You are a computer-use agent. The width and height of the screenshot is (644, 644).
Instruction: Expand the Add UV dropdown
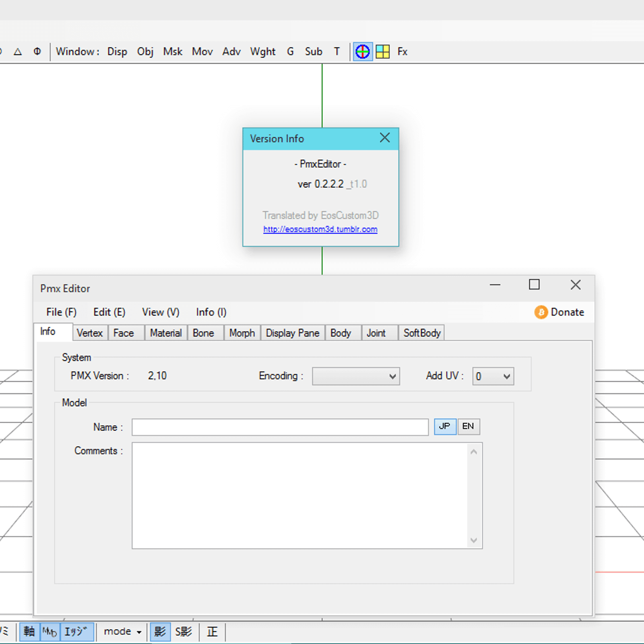click(493, 376)
